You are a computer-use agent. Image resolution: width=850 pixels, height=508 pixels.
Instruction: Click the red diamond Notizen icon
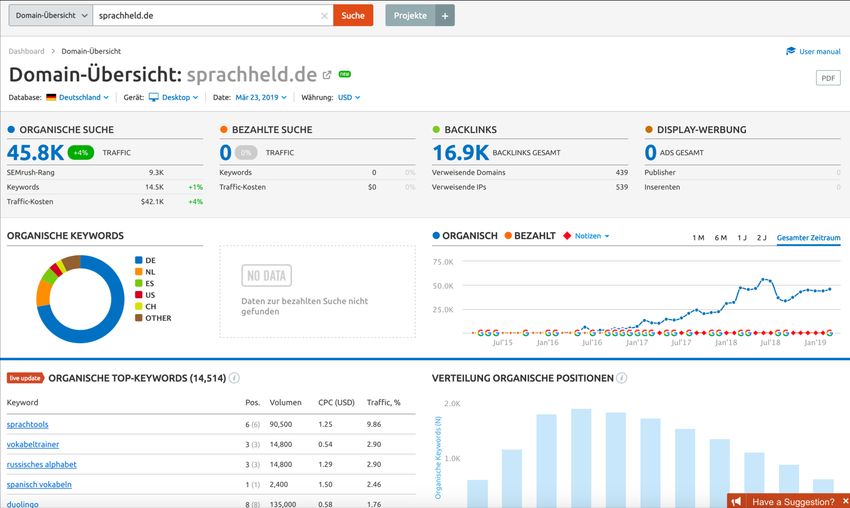tap(567, 236)
